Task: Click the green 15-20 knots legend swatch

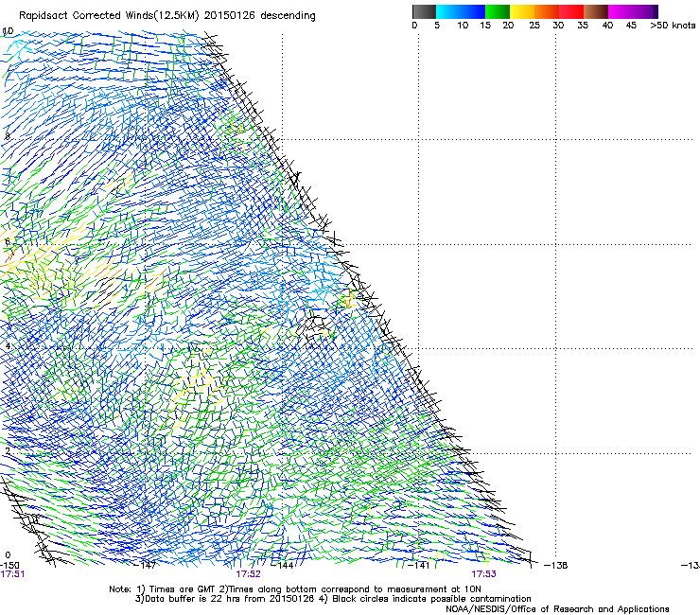Action: pos(498,11)
